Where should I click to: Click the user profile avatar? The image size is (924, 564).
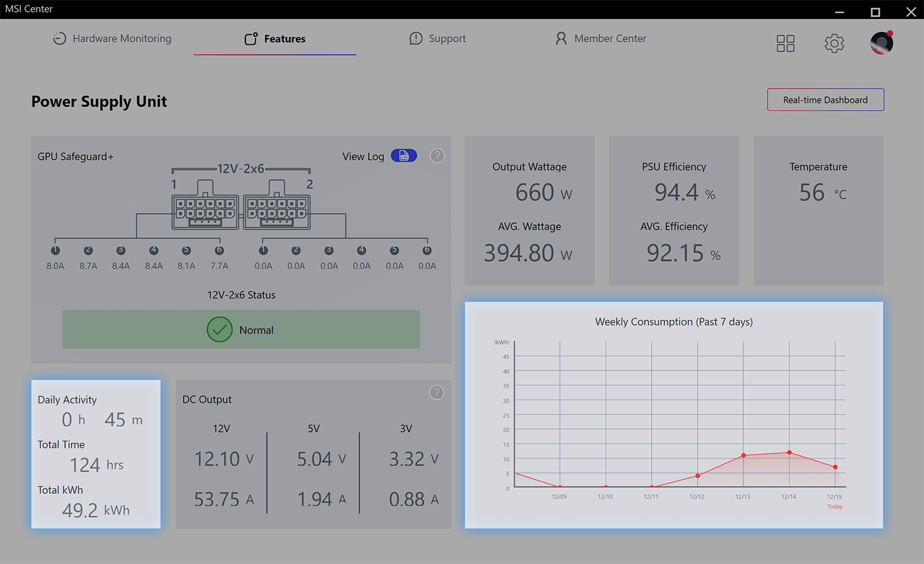point(882,43)
